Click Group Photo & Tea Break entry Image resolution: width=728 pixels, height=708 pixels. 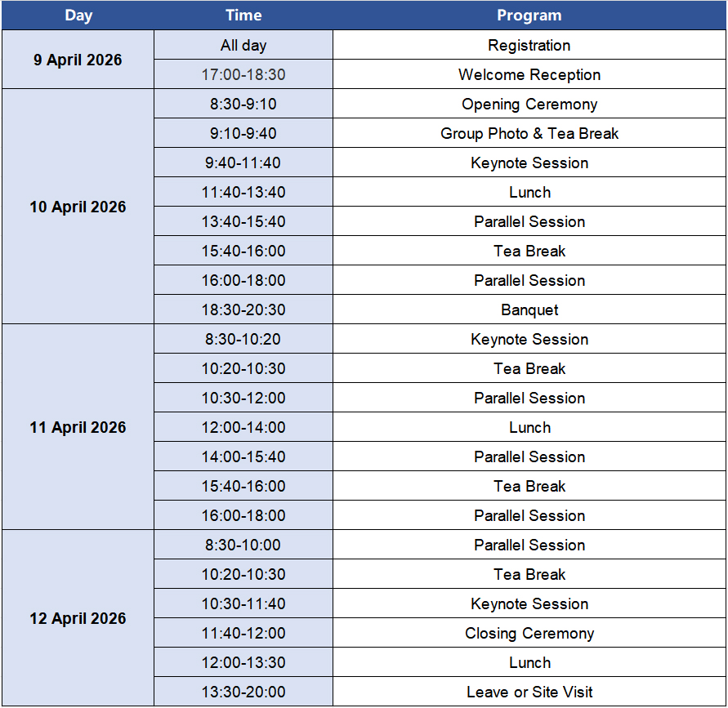click(x=529, y=133)
